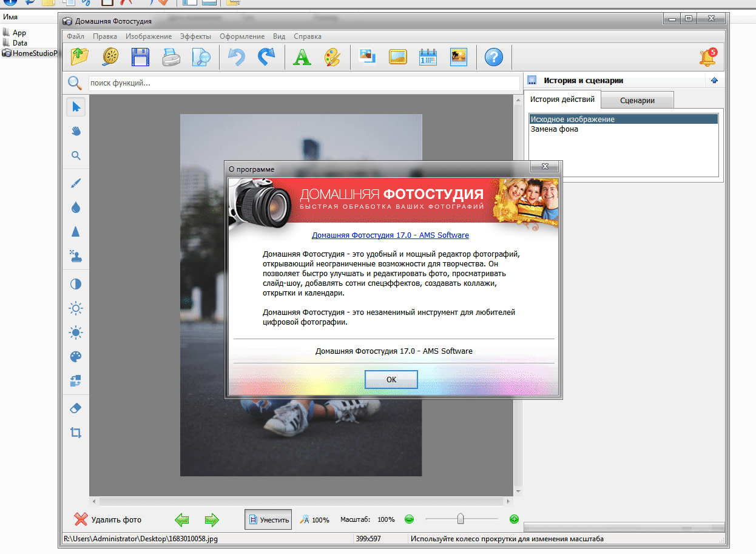Select the arrow pointer tool
This screenshot has height=554, width=756.
coord(76,107)
